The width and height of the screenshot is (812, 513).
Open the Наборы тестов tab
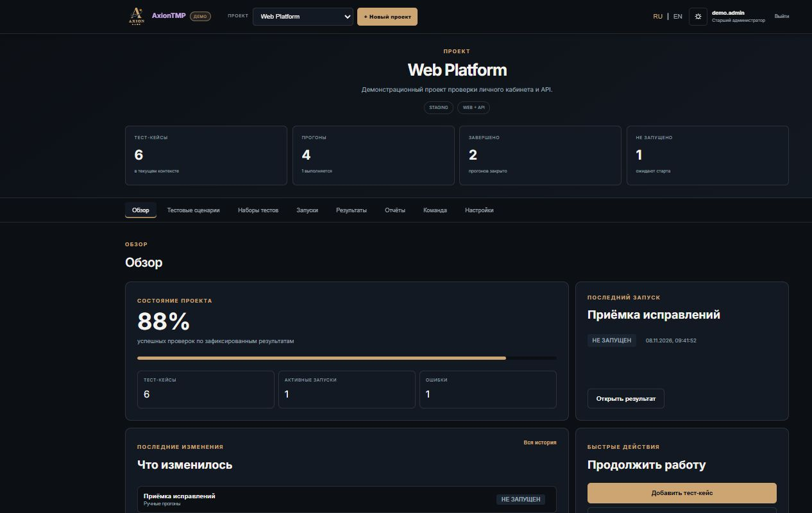[x=258, y=210]
